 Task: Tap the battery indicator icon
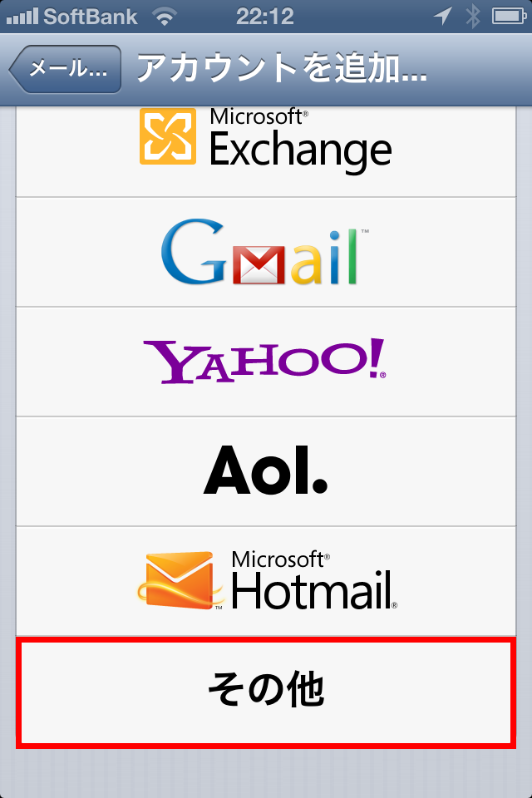509,17
